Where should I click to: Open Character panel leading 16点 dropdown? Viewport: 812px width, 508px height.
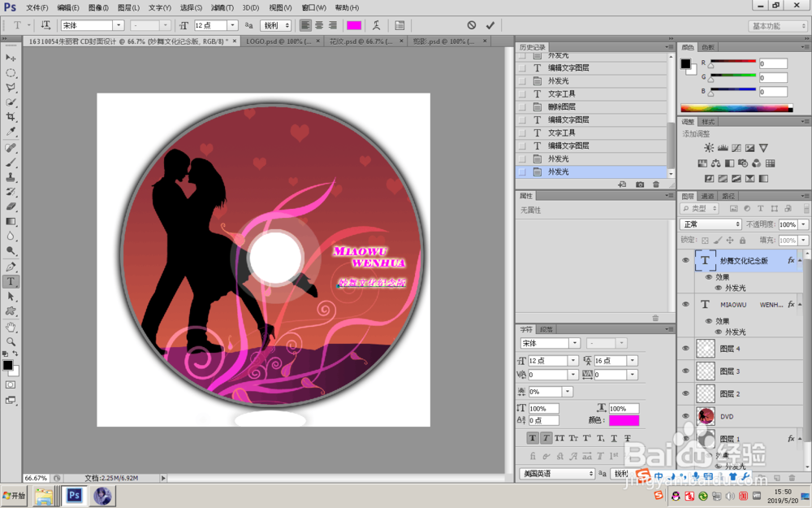point(632,360)
